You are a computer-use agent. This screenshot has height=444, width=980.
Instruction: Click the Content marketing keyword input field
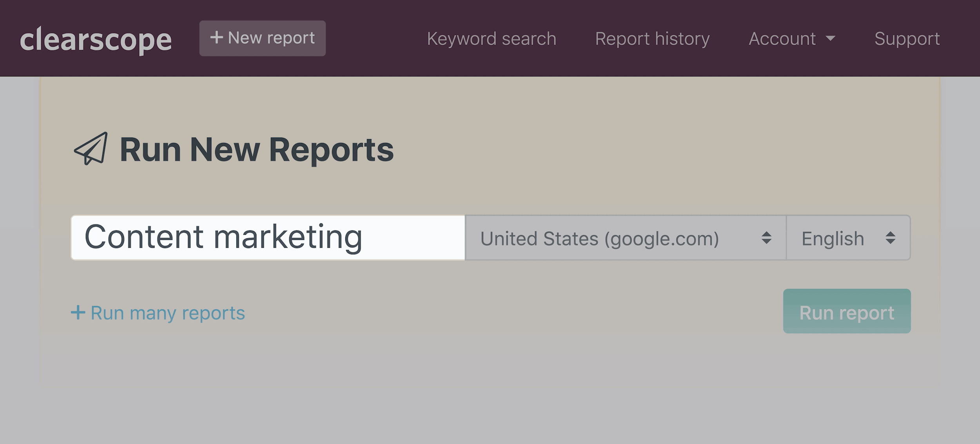pos(268,237)
